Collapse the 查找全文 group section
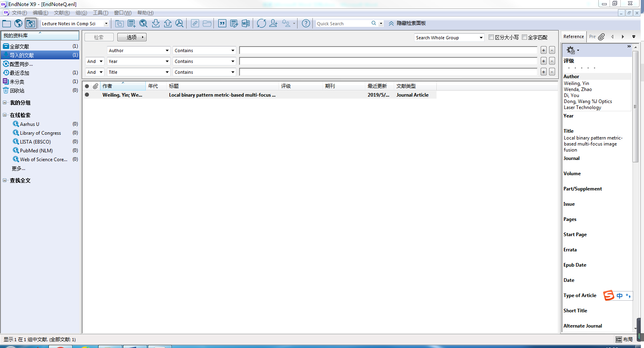 tap(5, 180)
